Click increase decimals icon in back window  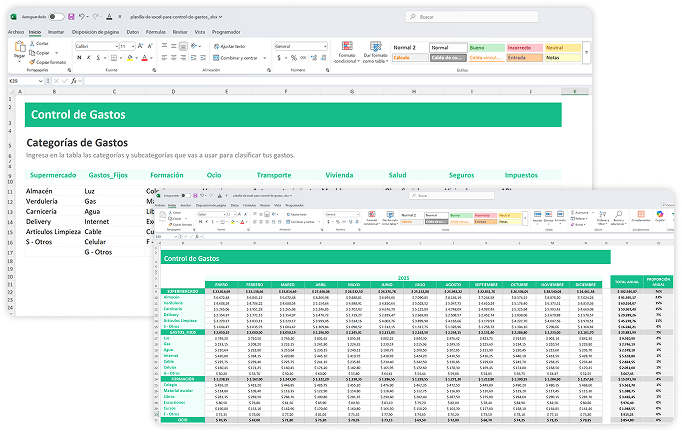tap(314, 58)
